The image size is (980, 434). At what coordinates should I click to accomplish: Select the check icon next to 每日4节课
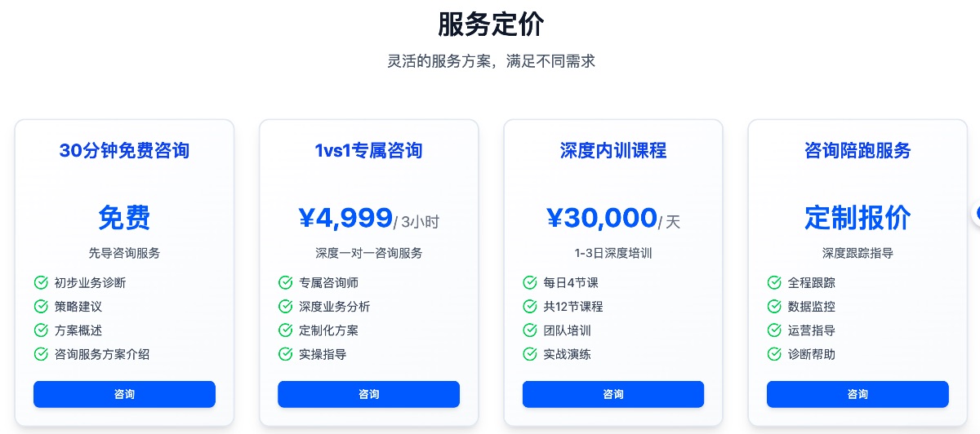(530, 283)
